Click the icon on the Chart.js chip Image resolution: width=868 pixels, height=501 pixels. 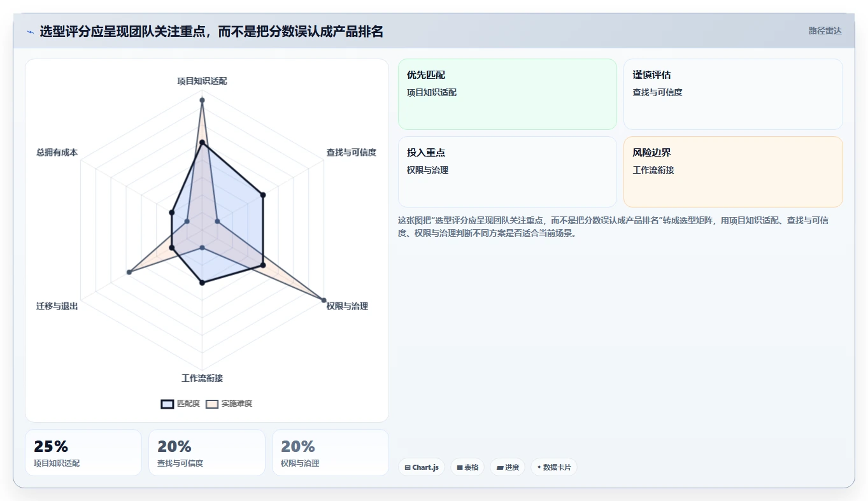point(408,467)
